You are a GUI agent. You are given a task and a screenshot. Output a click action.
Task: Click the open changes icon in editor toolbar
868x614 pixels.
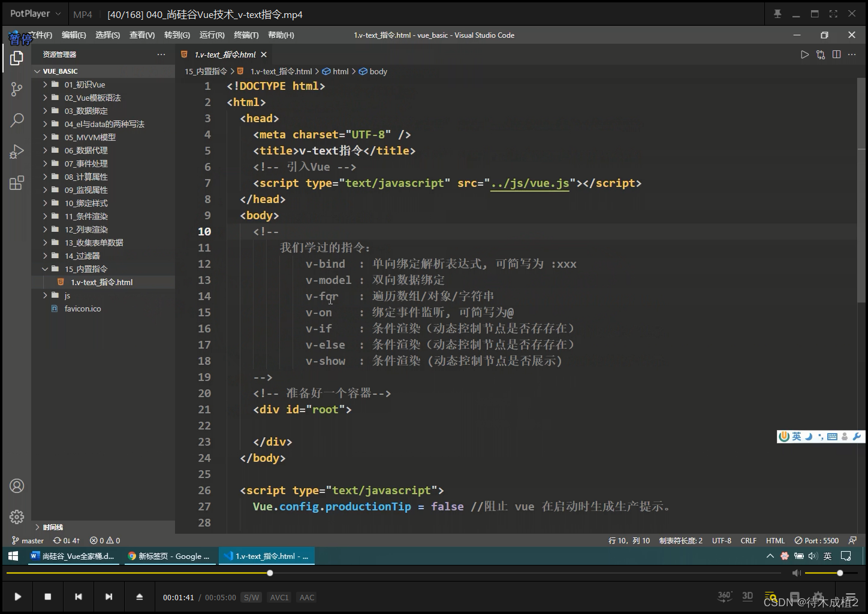821,55
